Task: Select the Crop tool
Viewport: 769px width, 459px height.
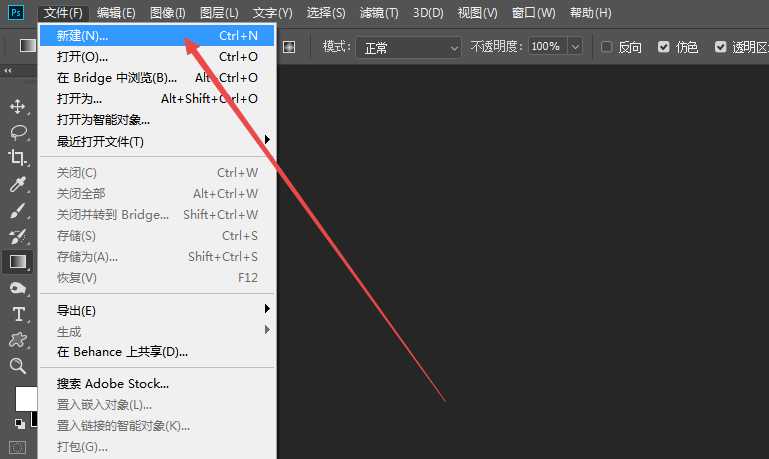Action: coord(18,158)
